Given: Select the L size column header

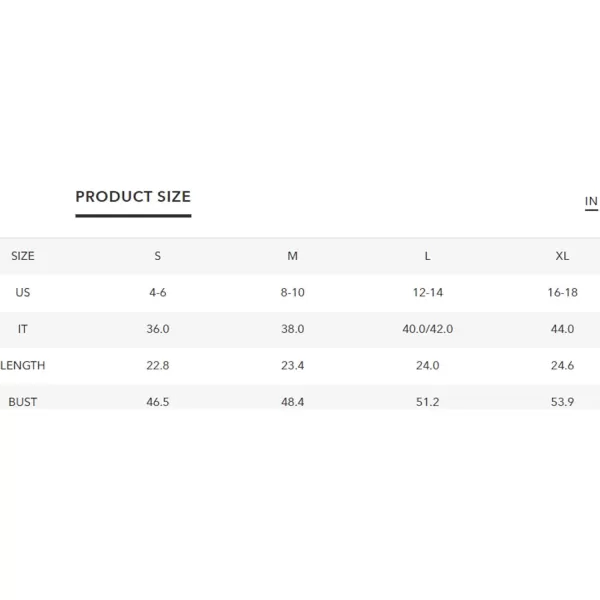Looking at the screenshot, I should tap(427, 256).
